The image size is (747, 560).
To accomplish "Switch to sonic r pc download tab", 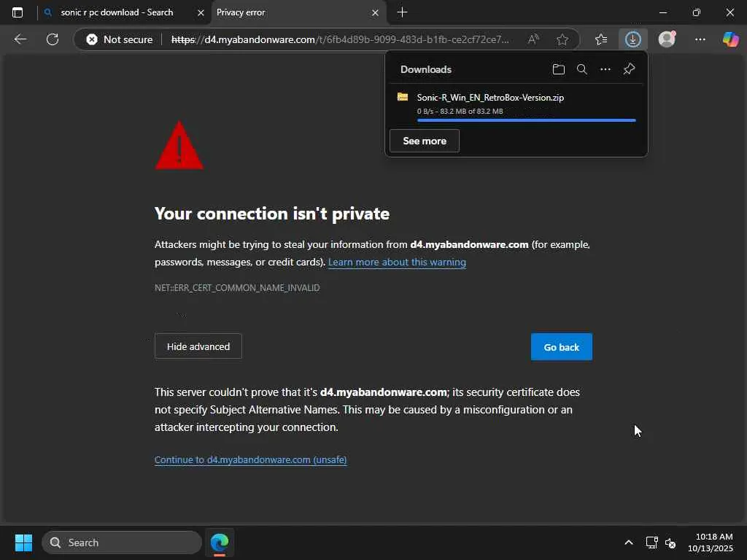I will coord(117,12).
